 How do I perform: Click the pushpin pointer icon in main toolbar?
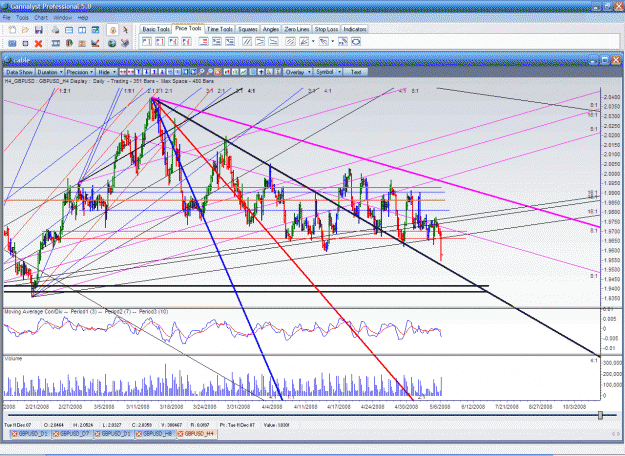(x=126, y=30)
